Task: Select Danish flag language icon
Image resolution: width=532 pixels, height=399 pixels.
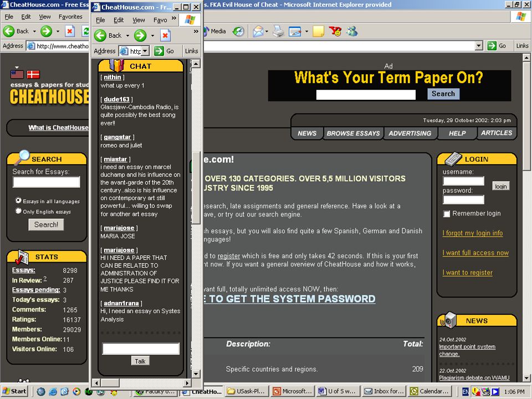Action: tap(33, 74)
